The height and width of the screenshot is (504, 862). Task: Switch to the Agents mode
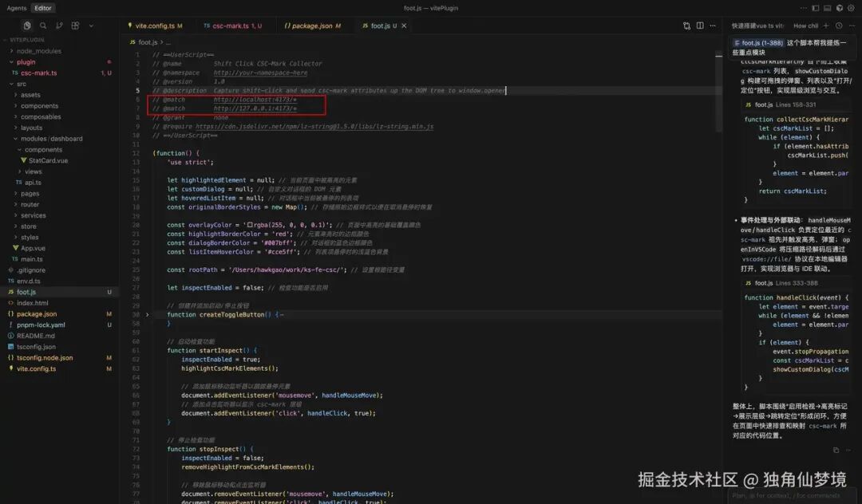click(x=17, y=8)
